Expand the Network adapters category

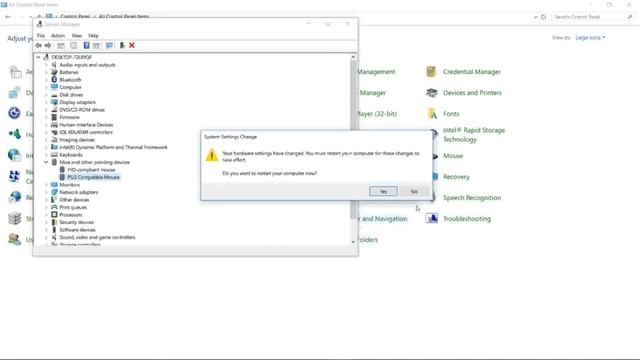46,192
